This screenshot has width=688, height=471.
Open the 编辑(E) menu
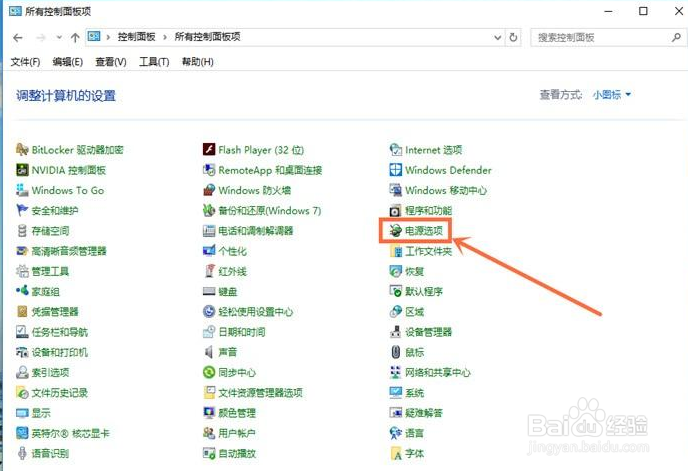tap(68, 62)
